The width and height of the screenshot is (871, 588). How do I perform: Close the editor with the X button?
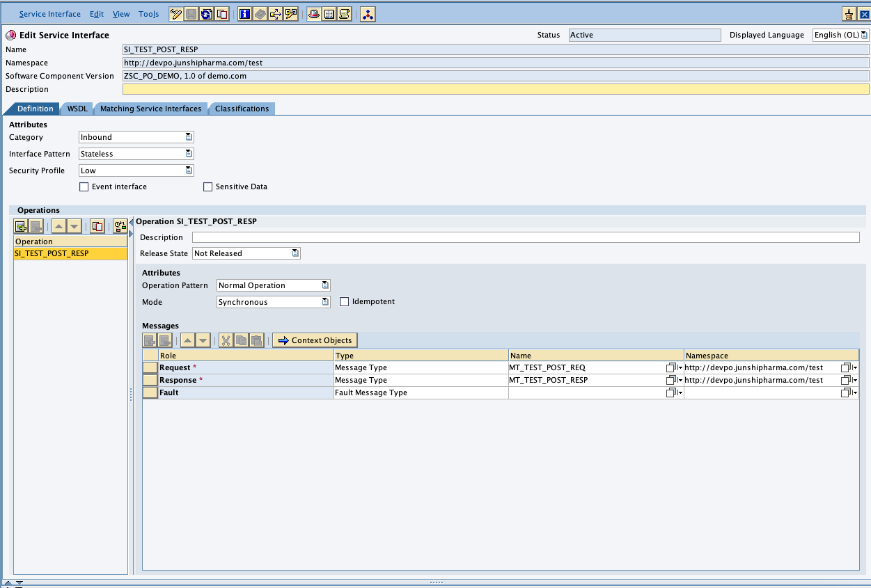pyautogui.click(x=864, y=14)
